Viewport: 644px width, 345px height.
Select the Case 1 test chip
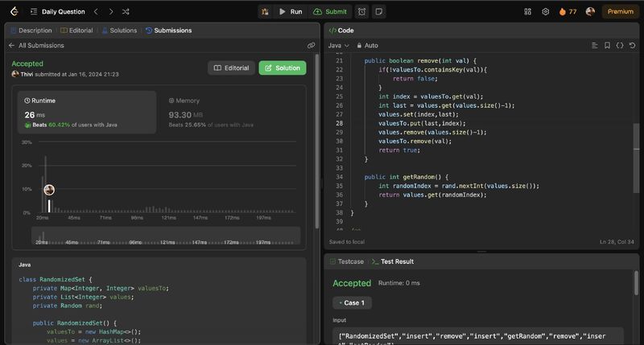(352, 302)
